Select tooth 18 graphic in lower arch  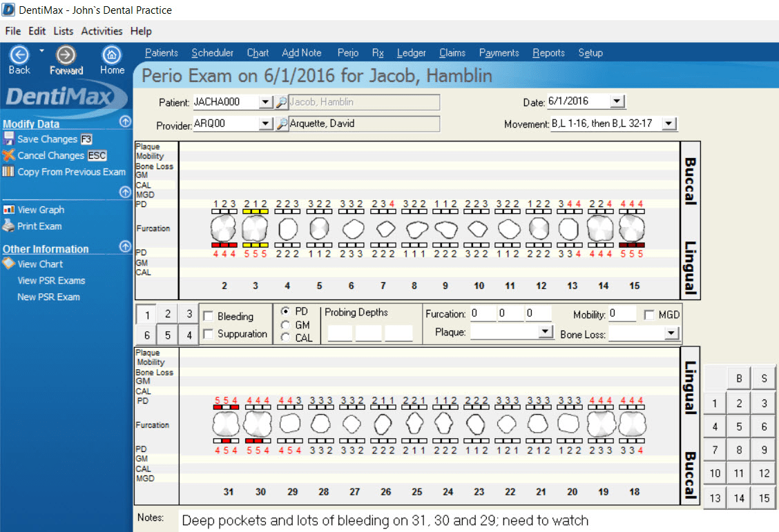632,425
